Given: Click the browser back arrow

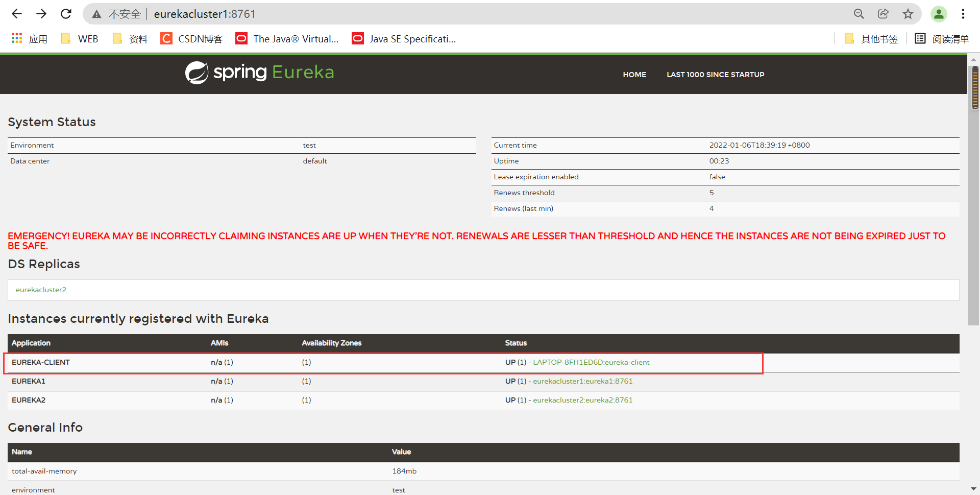Looking at the screenshot, I should (x=17, y=14).
